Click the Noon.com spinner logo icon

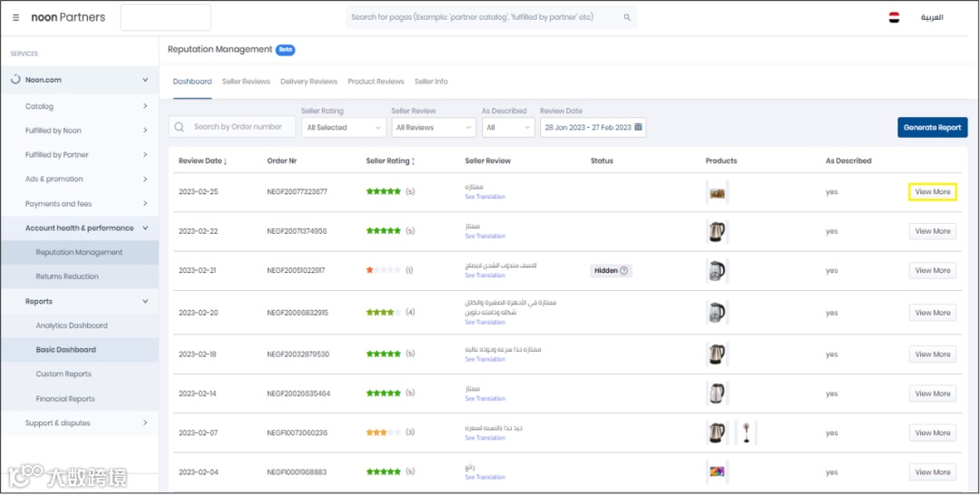pos(15,80)
